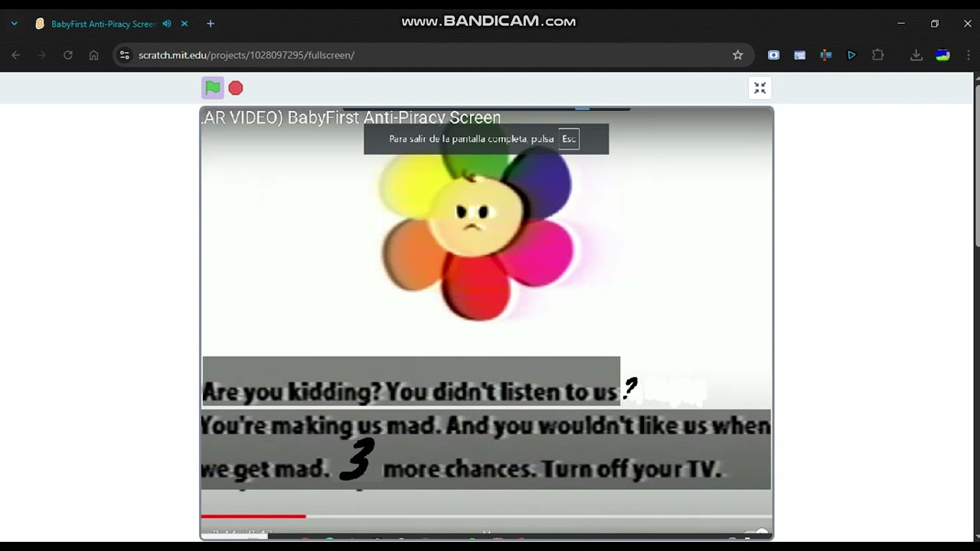The height and width of the screenshot is (551, 980).
Task: Click the Esc key hint in overlay
Action: point(569,139)
